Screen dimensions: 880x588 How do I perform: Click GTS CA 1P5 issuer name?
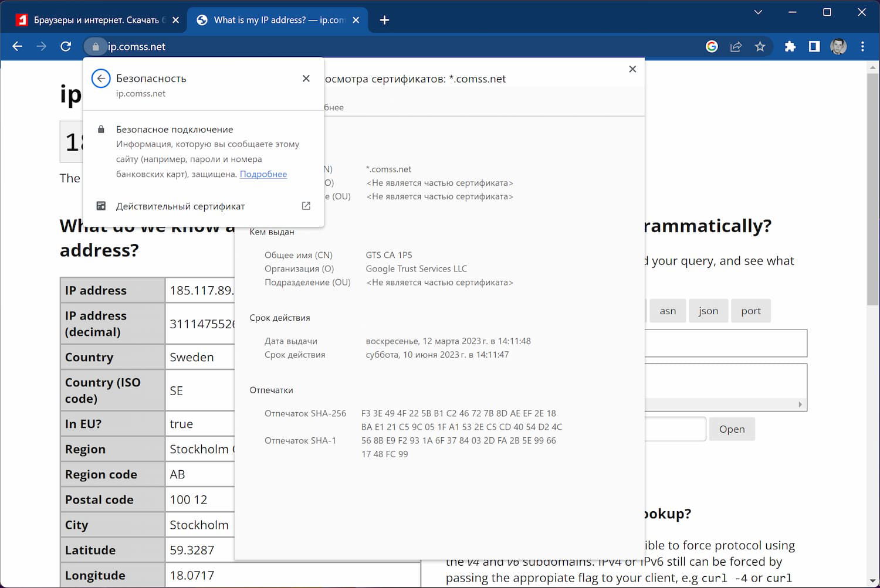389,255
